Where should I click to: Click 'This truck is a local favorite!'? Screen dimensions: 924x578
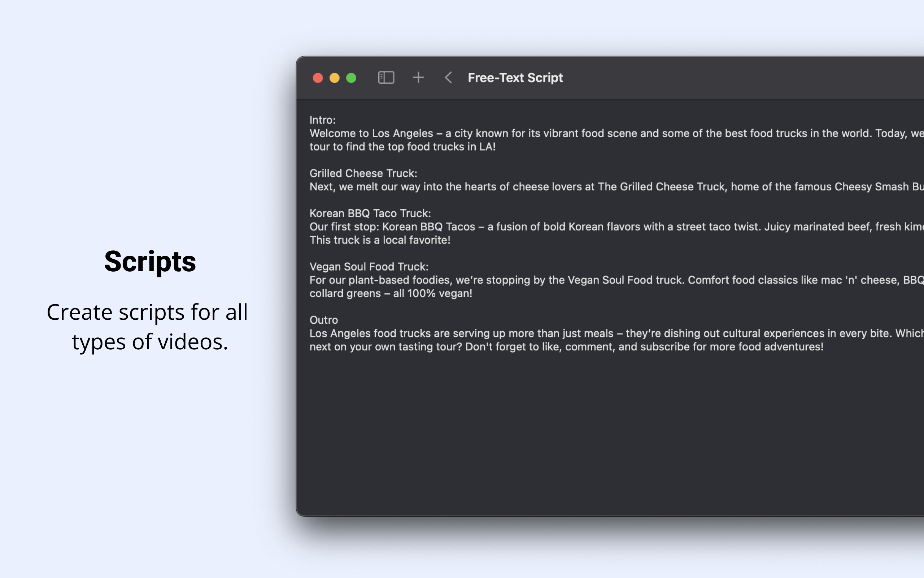pos(380,240)
